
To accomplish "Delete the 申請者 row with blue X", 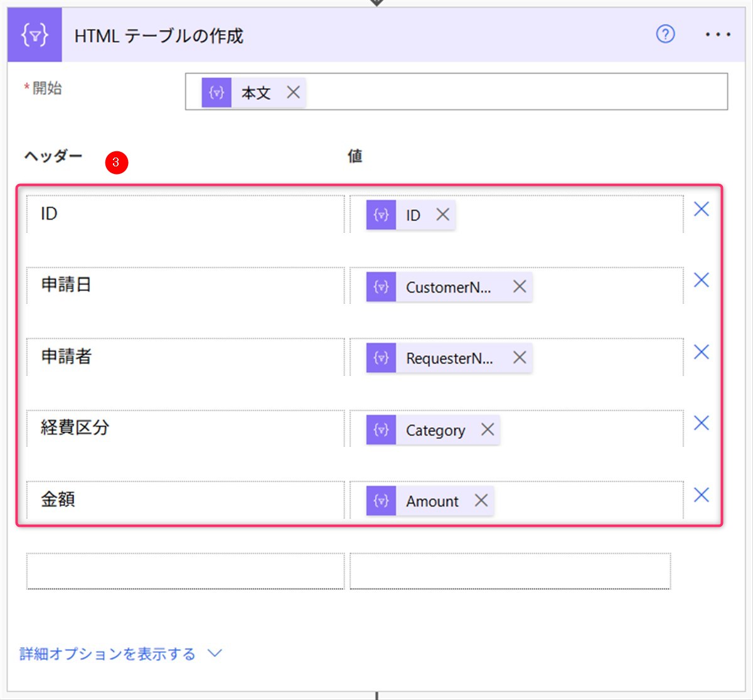I will click(x=702, y=352).
